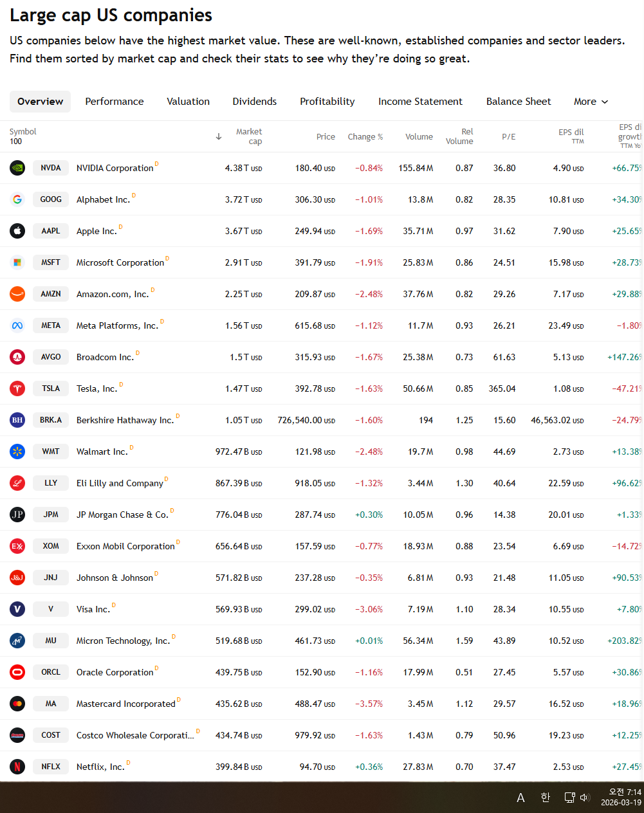Click the Berkshire Hathaway BH logo icon
The height and width of the screenshot is (813, 644).
pyautogui.click(x=17, y=420)
